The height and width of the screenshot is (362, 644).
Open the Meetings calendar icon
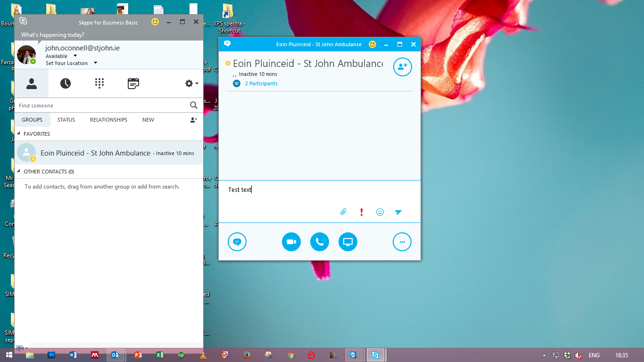(133, 83)
